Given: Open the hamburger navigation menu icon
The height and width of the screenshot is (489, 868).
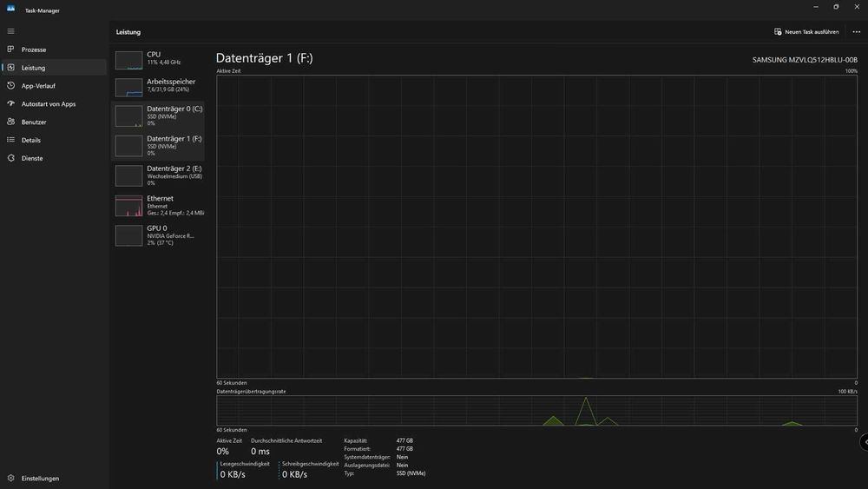Looking at the screenshot, I should point(10,31).
